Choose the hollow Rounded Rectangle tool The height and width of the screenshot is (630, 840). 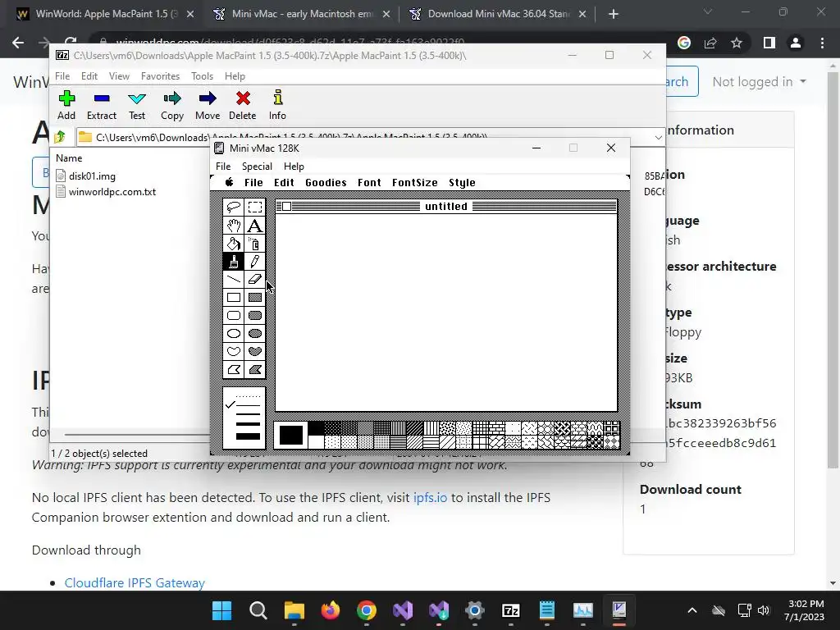click(x=234, y=316)
